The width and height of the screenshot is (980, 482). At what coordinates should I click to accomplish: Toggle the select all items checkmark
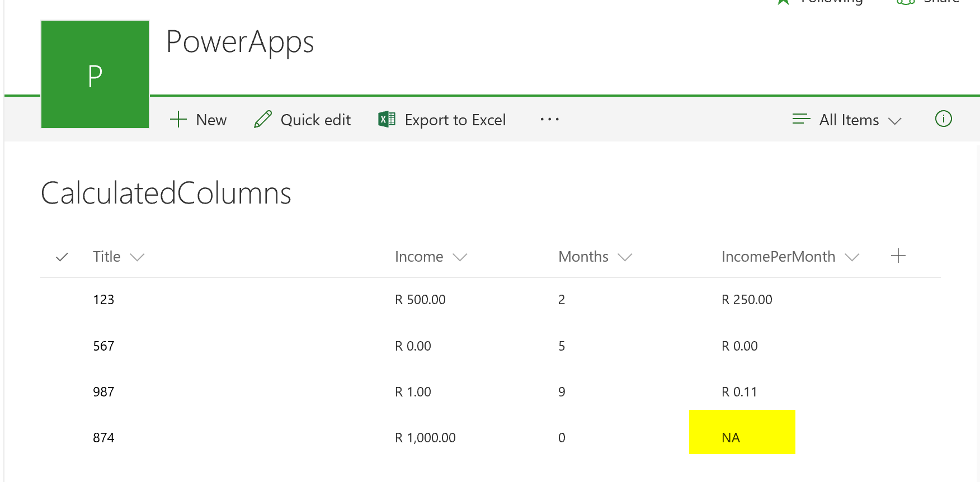tap(62, 257)
